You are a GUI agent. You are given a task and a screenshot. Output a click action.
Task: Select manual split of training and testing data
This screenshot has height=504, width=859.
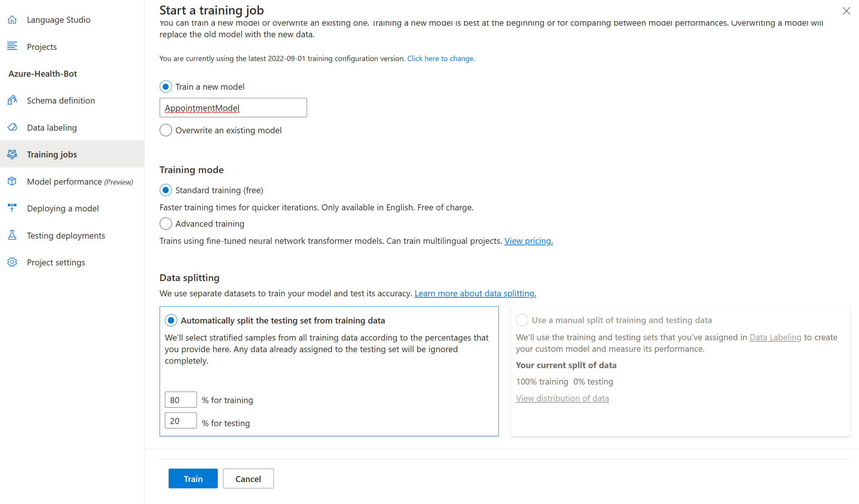tap(522, 320)
